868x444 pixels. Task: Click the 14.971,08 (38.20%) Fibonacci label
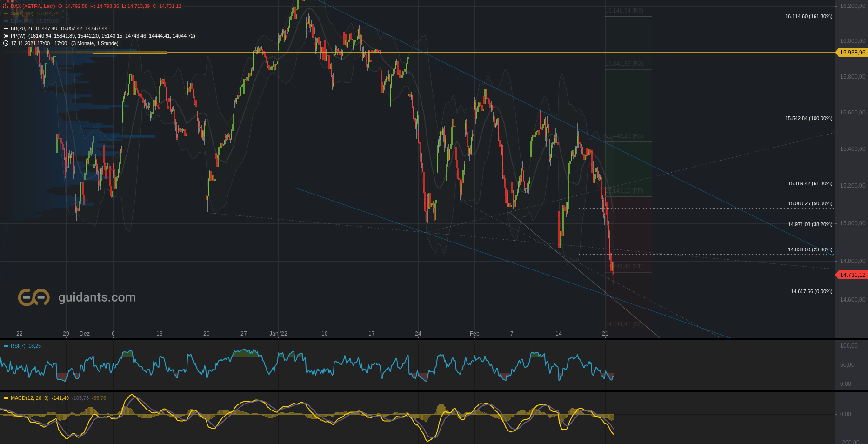(x=810, y=224)
